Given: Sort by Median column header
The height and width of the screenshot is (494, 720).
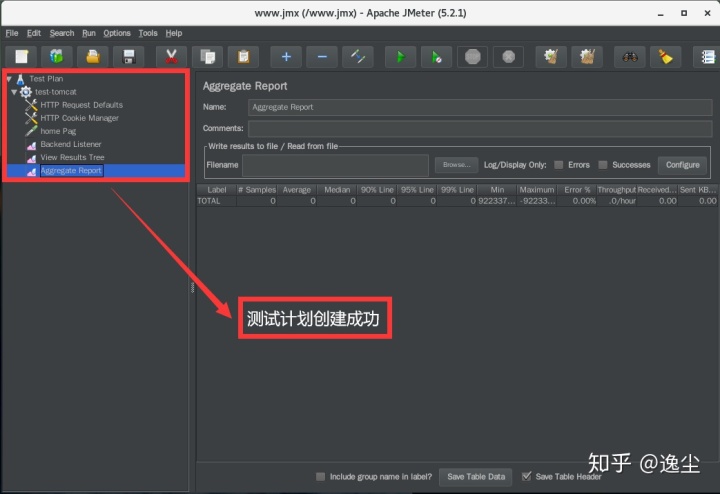Looking at the screenshot, I should 337,190.
